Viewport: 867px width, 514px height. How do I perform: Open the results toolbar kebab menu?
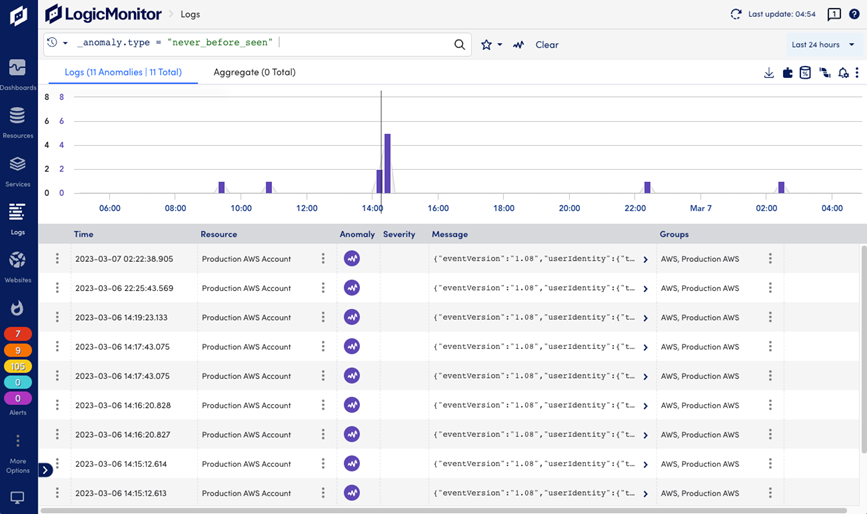[857, 73]
